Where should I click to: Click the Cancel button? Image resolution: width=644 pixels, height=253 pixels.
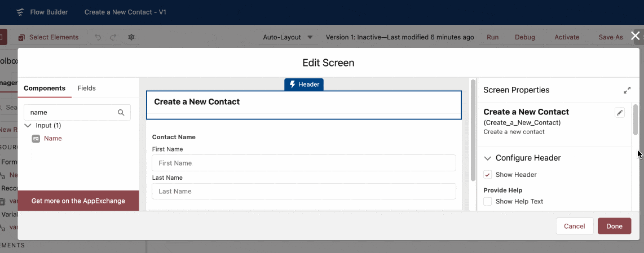pyautogui.click(x=575, y=226)
